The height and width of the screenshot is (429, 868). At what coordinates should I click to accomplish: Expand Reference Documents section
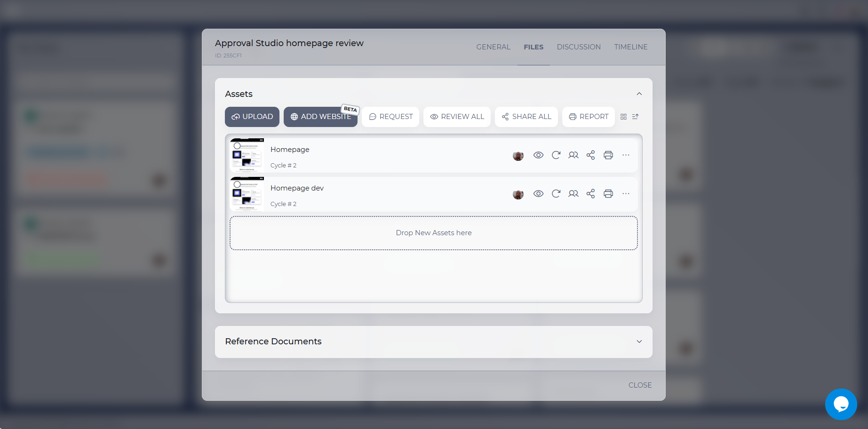click(639, 342)
